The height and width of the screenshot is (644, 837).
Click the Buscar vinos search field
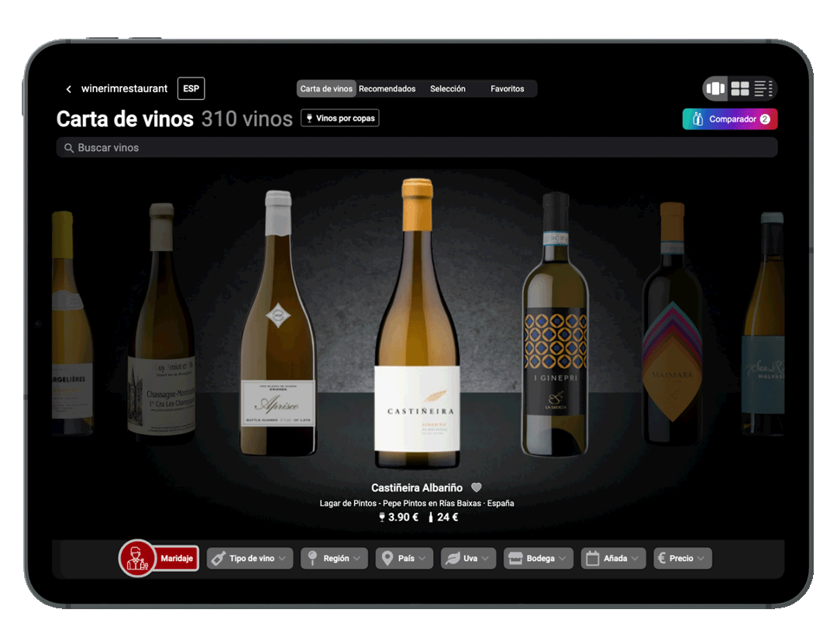417,147
